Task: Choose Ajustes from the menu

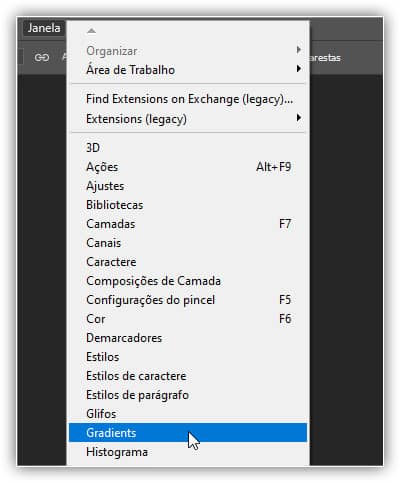Action: point(188,186)
